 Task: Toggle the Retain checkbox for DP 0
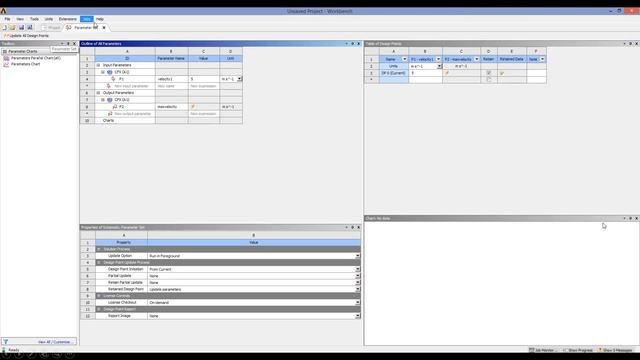[x=489, y=73]
